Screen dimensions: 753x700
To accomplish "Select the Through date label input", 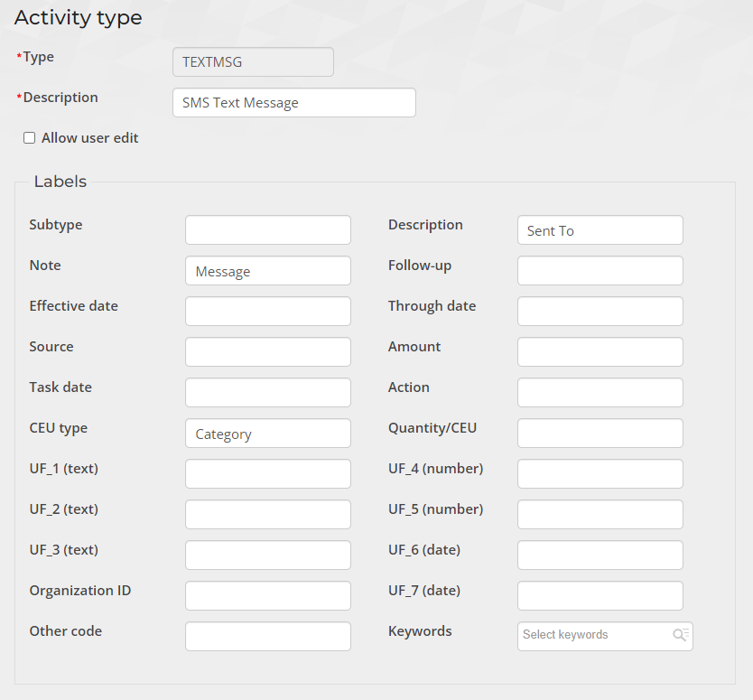I will click(600, 312).
